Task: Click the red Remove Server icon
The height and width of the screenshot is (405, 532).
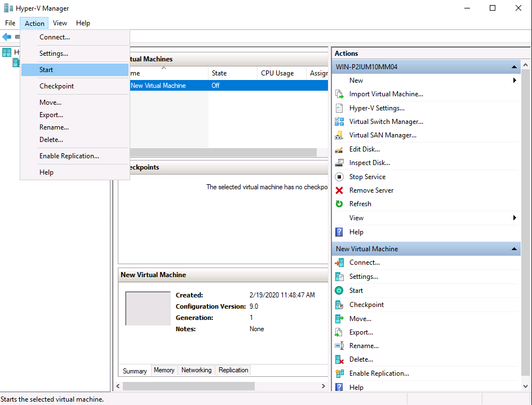Action: (x=339, y=190)
